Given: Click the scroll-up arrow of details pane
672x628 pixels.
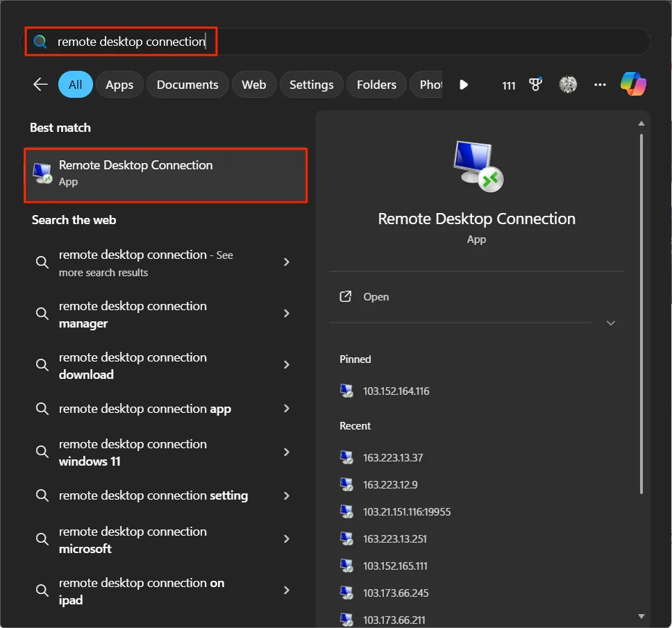Looking at the screenshot, I should [641, 124].
